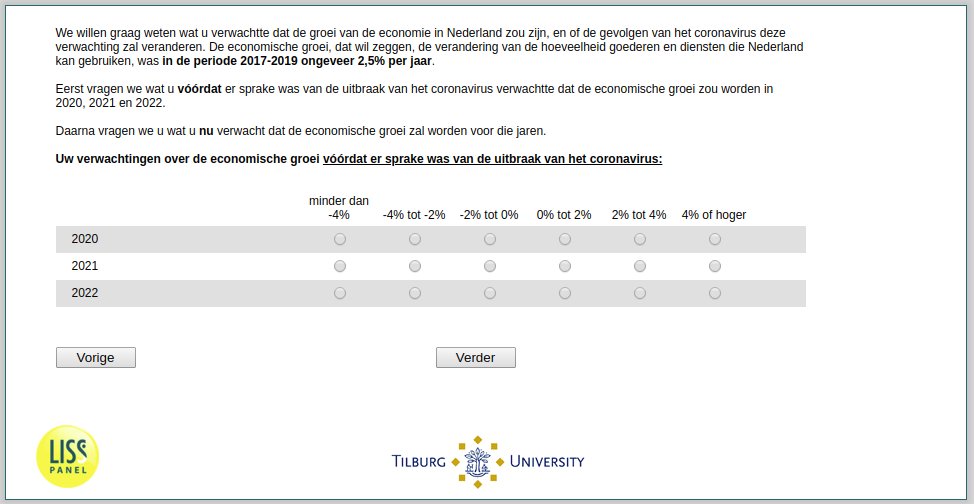This screenshot has height=504, width=974.
Task: Pick '2% tot 4%' for 2022
Action: coord(640,293)
